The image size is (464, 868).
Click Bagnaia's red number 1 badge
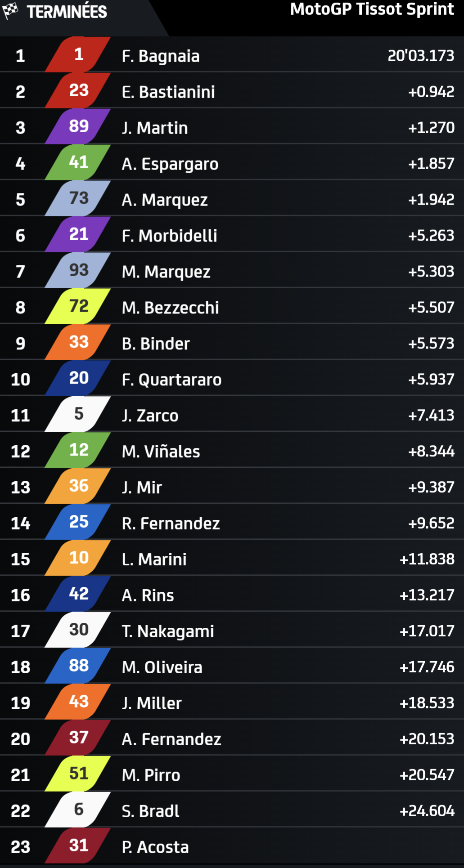(x=78, y=55)
